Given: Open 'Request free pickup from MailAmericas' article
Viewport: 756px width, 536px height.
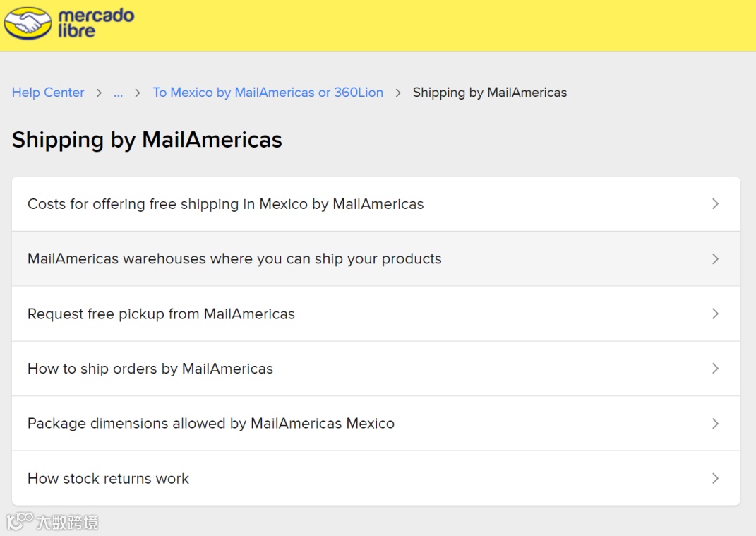Looking at the screenshot, I should click(161, 314).
